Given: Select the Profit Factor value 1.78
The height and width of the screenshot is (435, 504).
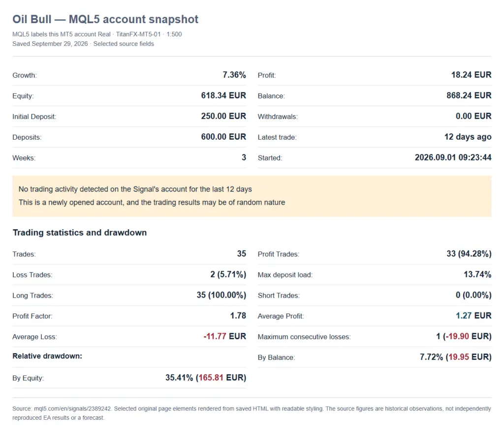Looking at the screenshot, I should pos(238,315).
